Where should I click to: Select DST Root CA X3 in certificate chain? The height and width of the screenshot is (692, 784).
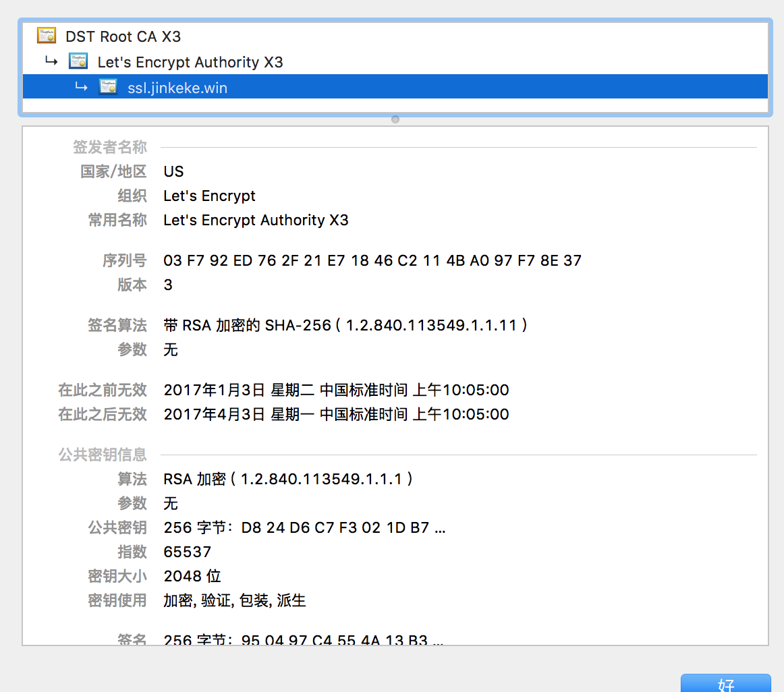395,36
